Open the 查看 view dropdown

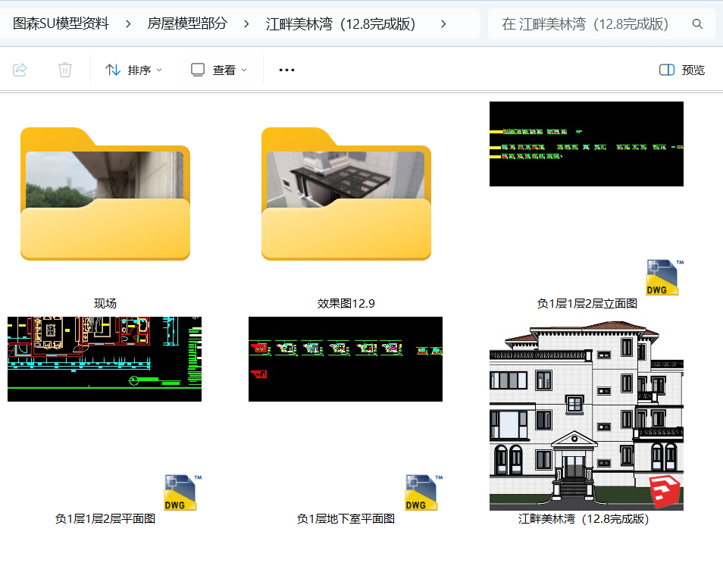220,70
